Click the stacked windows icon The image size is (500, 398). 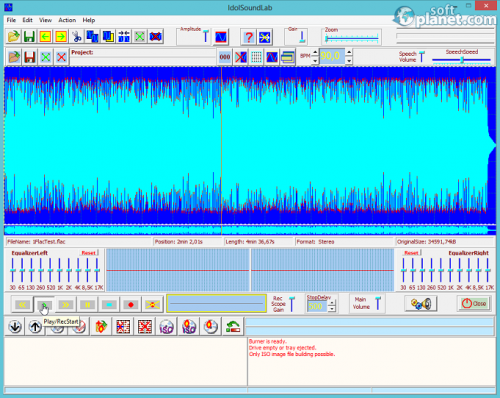coord(288,57)
